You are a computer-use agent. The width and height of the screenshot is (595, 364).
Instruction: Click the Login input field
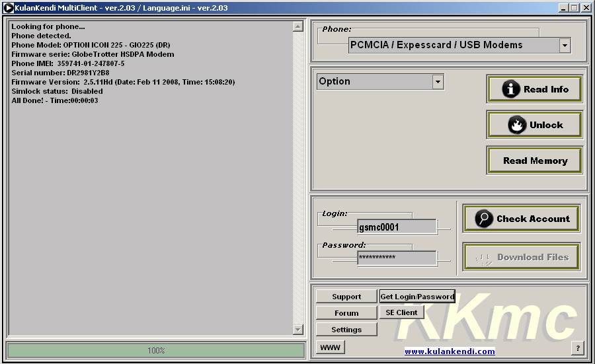(x=397, y=227)
